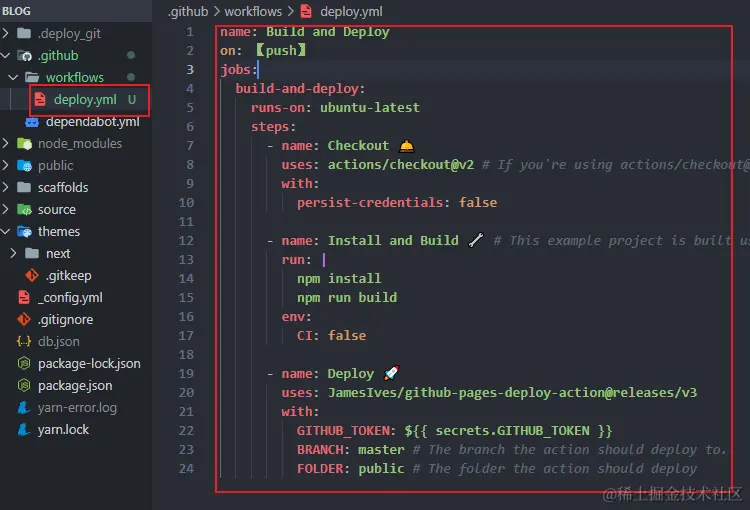Click line number 12 in the gutter
The image size is (750, 510).
click(186, 240)
